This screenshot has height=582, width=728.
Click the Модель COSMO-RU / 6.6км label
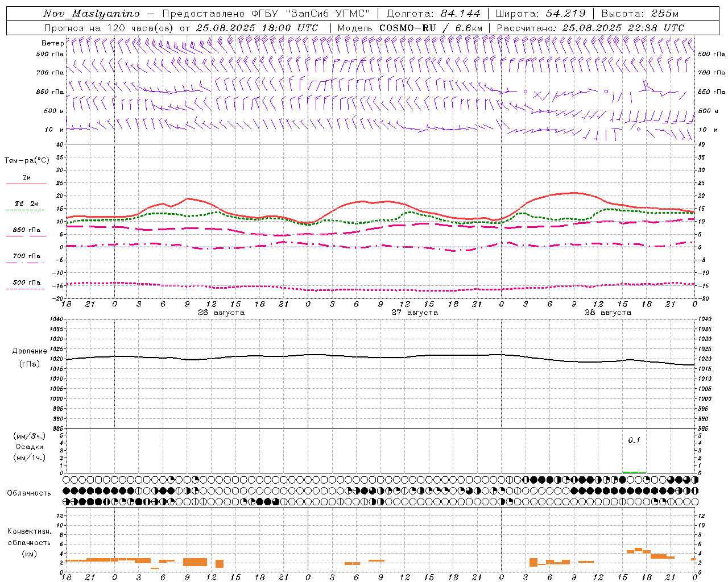pos(410,28)
